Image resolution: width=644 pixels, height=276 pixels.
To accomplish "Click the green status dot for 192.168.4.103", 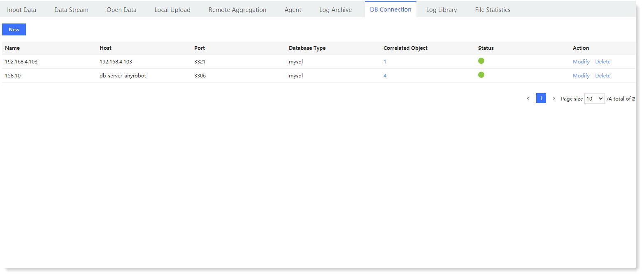I will click(481, 61).
